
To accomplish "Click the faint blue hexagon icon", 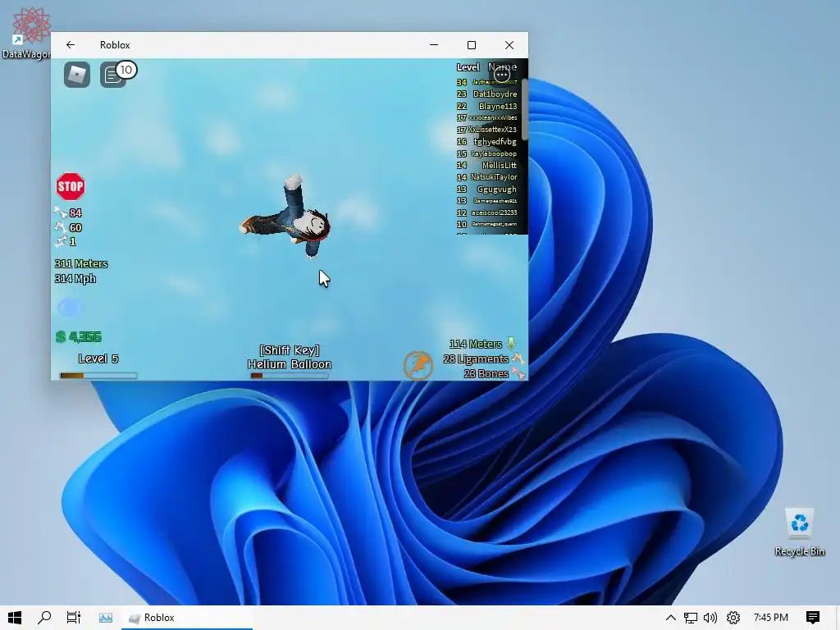I will tap(69, 308).
